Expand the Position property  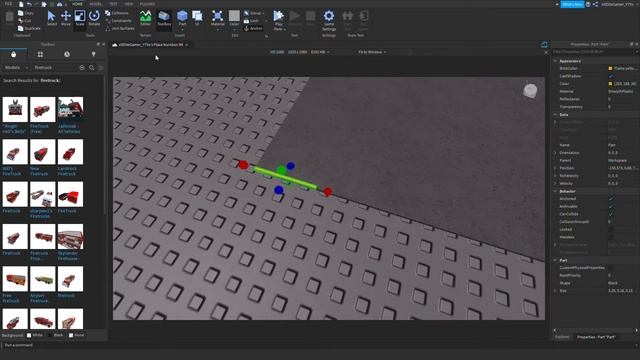pos(555,168)
